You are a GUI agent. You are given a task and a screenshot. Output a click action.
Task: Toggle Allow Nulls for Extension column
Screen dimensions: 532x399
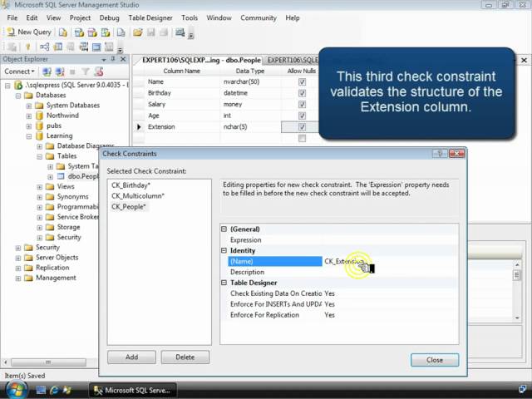click(x=302, y=127)
